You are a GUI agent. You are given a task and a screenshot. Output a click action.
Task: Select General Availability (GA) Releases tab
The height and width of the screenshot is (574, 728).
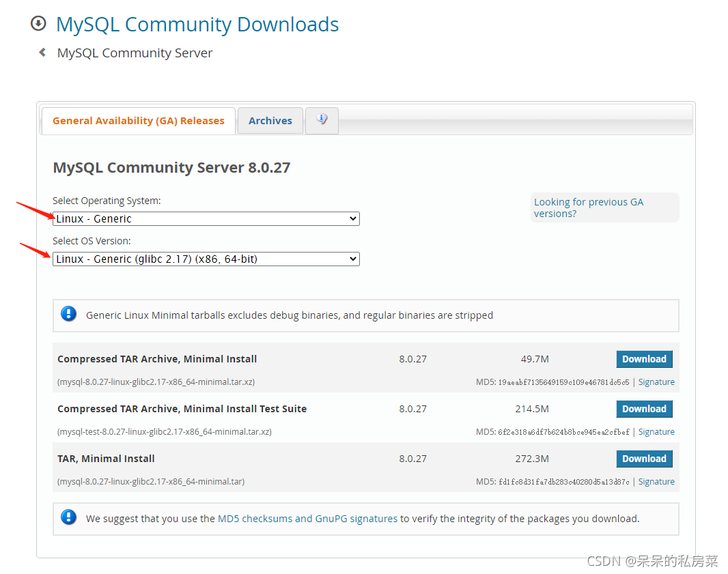pos(139,121)
